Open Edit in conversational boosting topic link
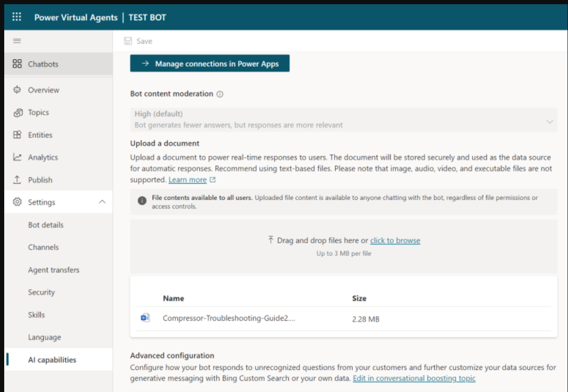 414,378
